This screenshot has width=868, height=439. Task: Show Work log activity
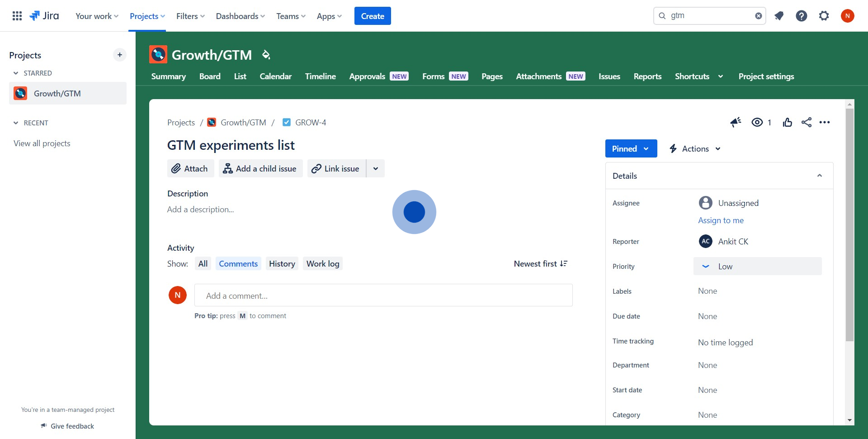[323, 263]
